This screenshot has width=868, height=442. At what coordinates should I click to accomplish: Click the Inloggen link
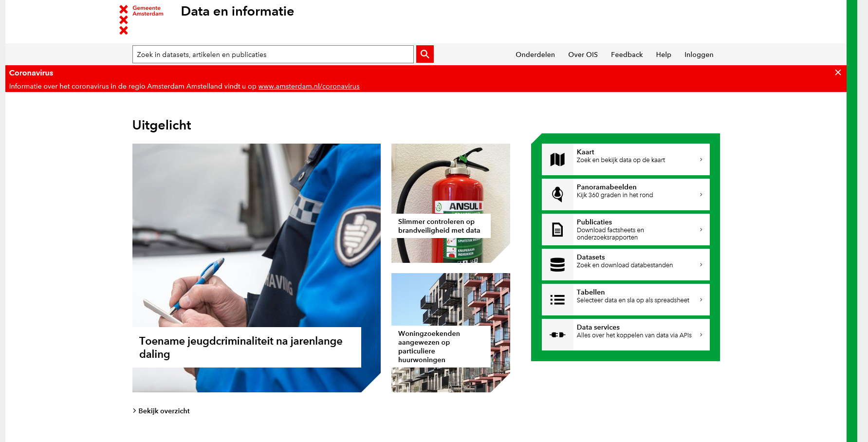click(699, 55)
